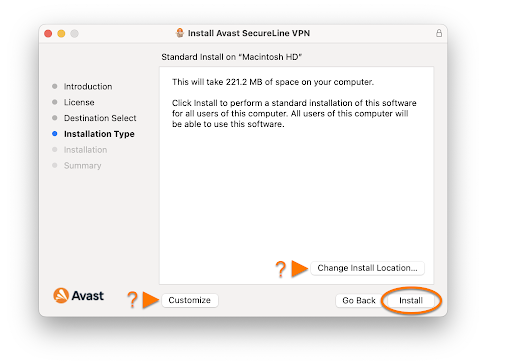Select the Summary step in sidebar

coord(82,166)
